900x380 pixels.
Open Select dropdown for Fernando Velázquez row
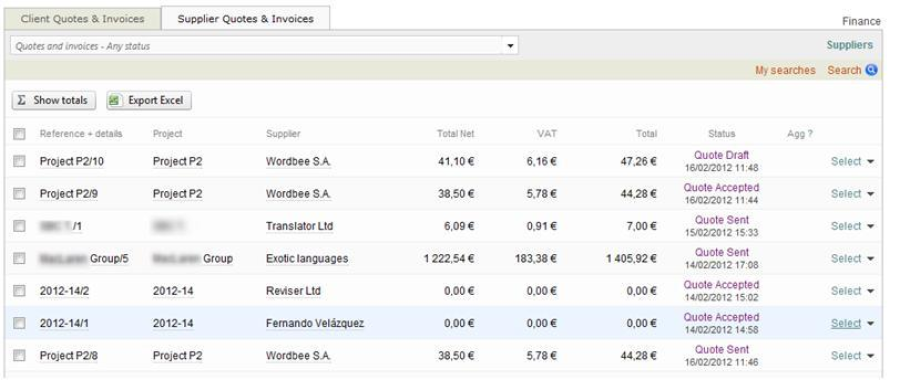846,323
